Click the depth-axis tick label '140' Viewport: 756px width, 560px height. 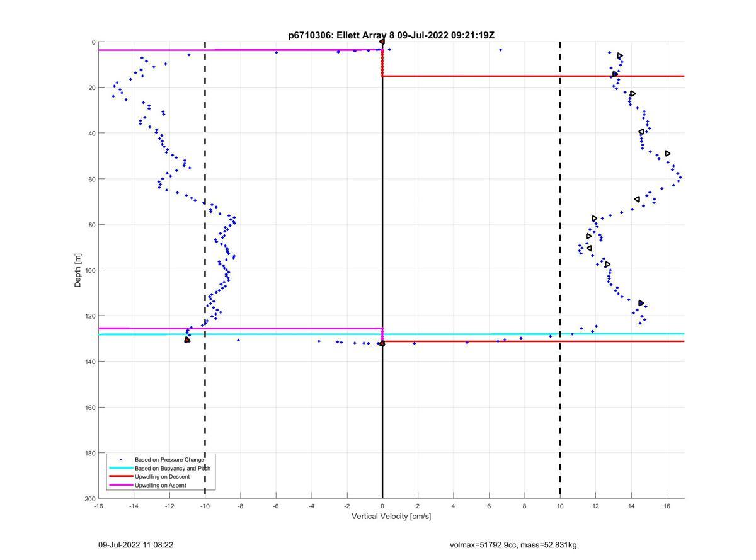(90, 362)
